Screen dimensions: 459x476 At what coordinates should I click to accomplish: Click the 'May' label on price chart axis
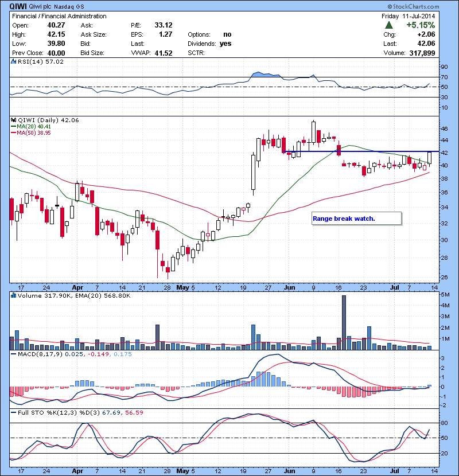tap(183, 287)
